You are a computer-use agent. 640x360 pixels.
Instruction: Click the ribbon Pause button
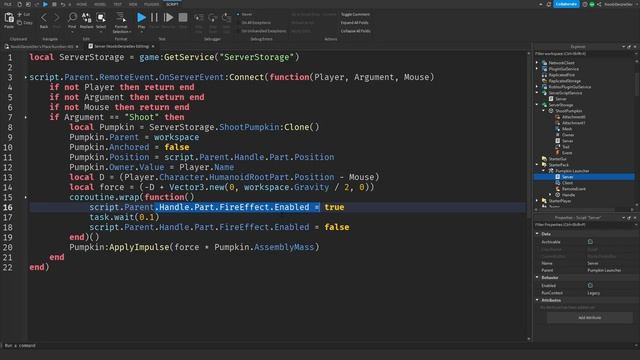pos(154,17)
